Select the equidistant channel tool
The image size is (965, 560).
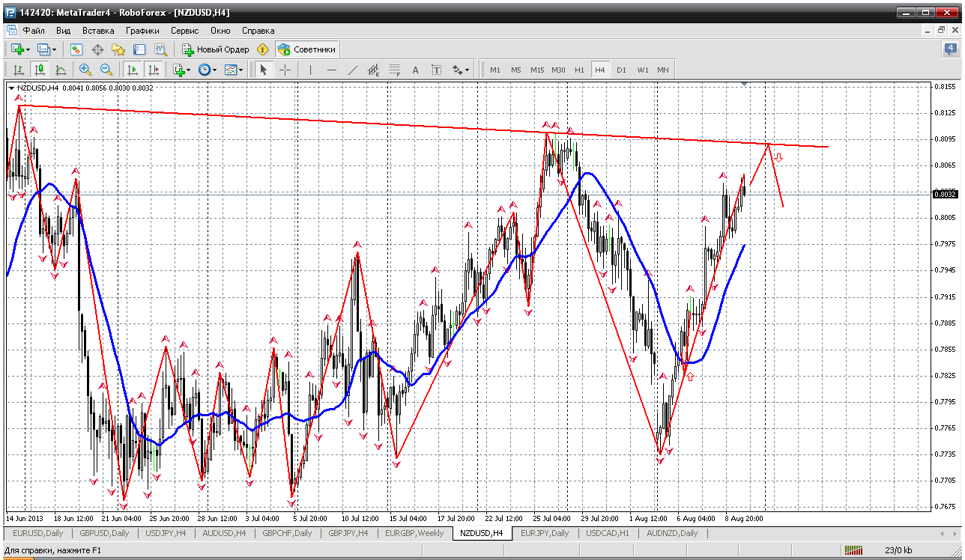(374, 70)
